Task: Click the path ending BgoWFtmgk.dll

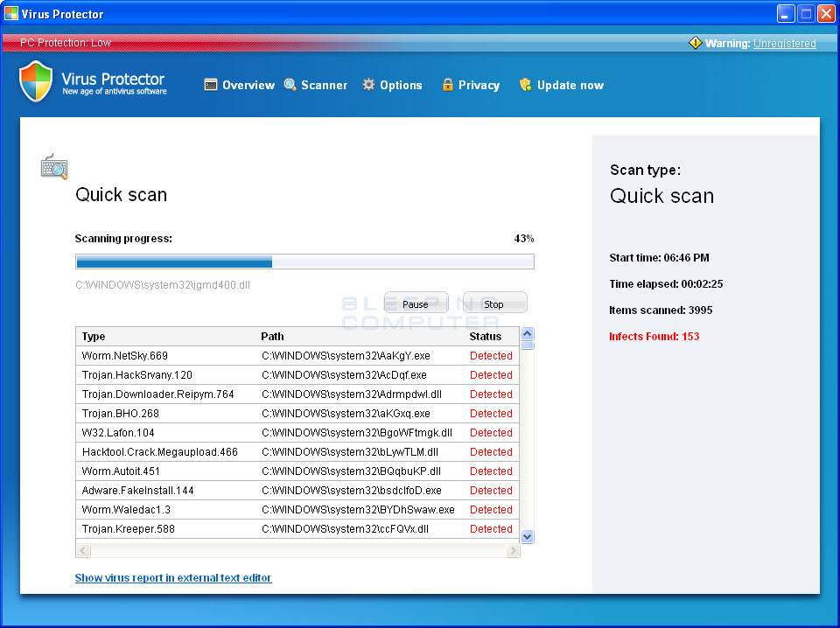Action: [357, 433]
